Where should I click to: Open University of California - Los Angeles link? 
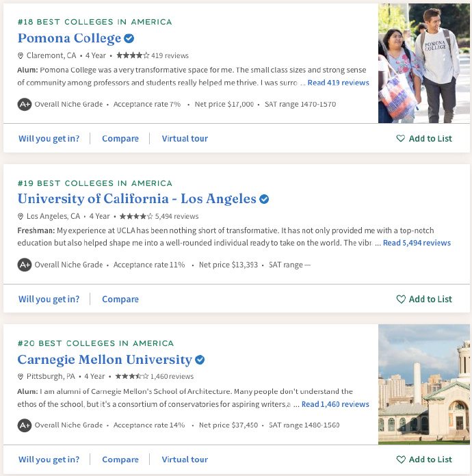point(137,199)
